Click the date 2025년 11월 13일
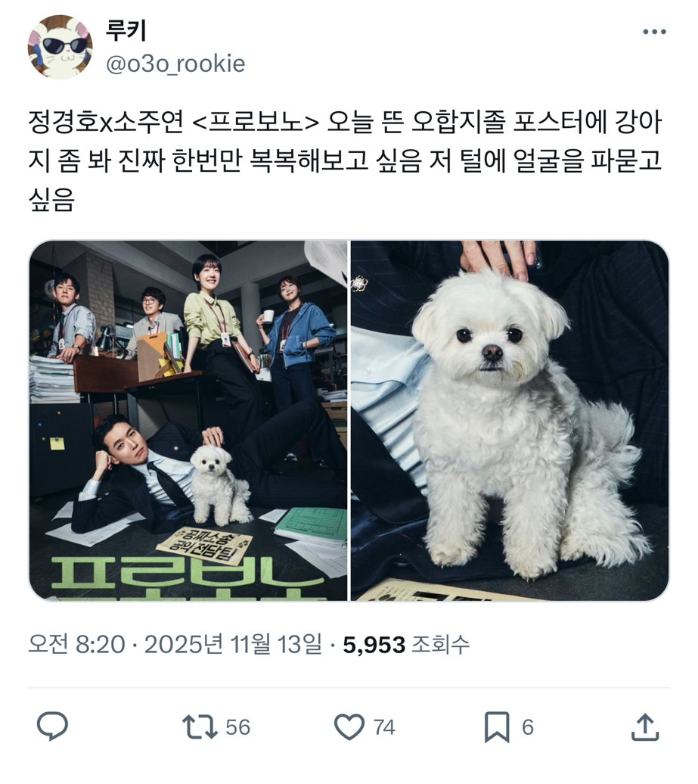This screenshot has width=698, height=784. (234, 645)
